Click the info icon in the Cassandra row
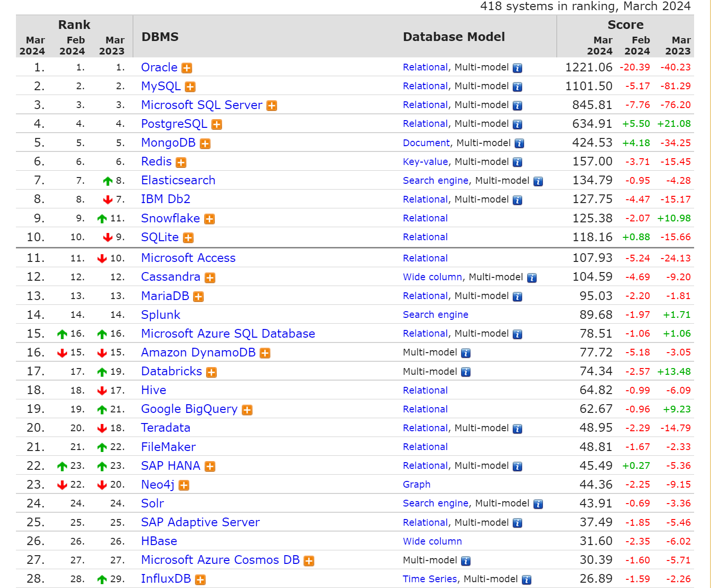Image resolution: width=711 pixels, height=588 pixels. click(532, 278)
